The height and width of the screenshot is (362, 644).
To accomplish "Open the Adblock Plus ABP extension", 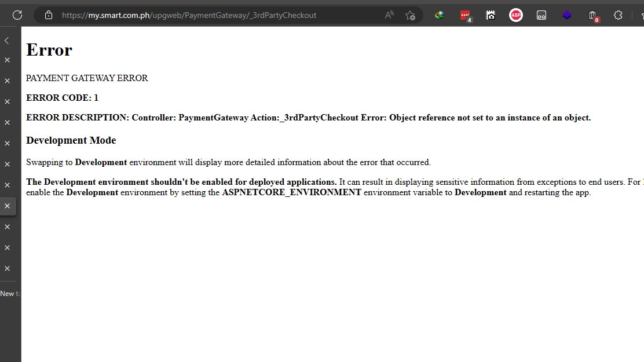I will 516,15.
